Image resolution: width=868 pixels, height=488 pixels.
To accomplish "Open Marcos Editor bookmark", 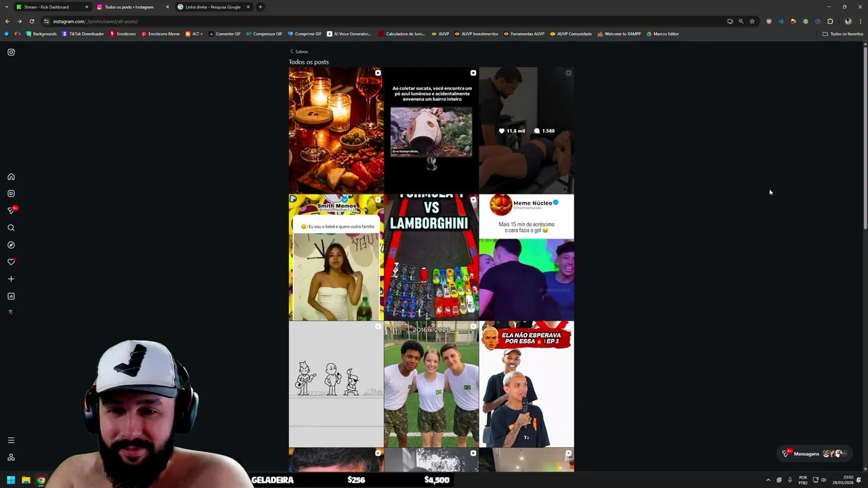I will [663, 34].
